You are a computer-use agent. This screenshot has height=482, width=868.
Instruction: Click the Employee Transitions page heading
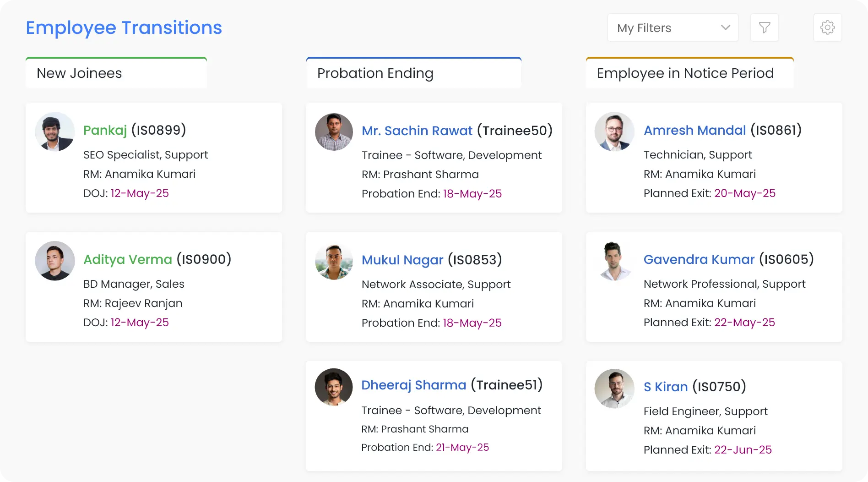pyautogui.click(x=124, y=28)
